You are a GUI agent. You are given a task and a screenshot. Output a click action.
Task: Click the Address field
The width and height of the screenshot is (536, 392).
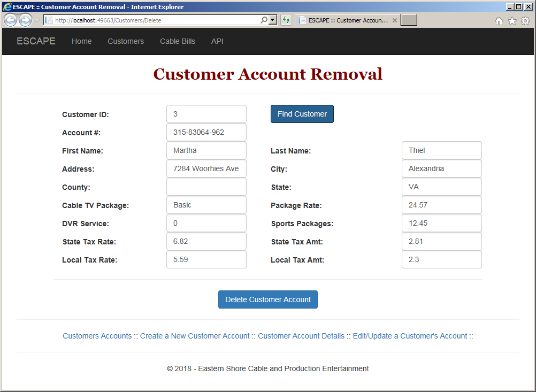tap(206, 168)
